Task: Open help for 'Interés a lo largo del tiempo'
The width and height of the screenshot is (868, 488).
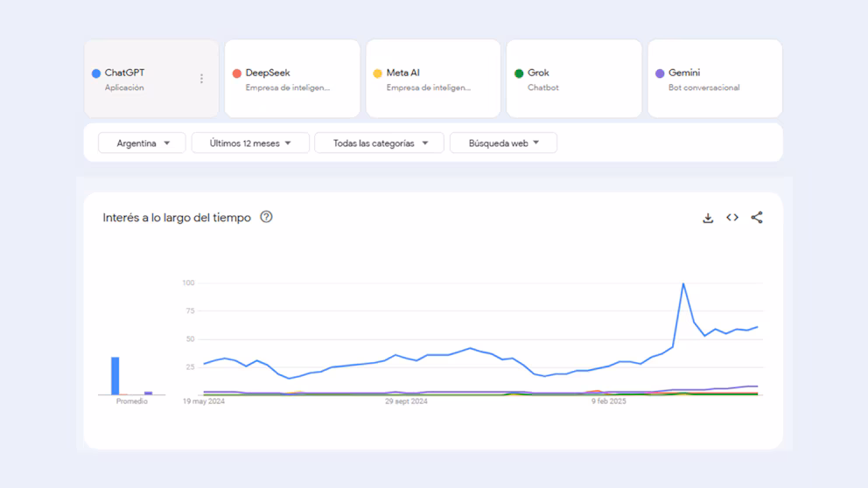Action: 266,217
